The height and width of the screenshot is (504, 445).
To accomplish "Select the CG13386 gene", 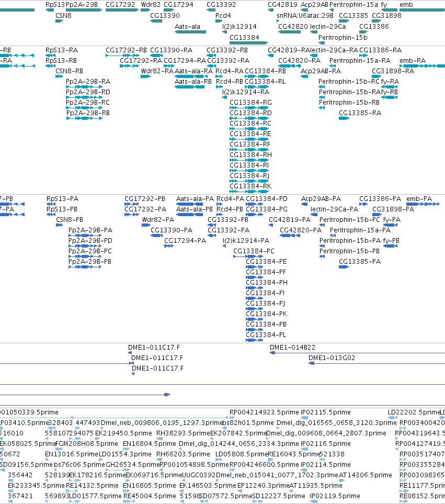I will coord(363,32).
